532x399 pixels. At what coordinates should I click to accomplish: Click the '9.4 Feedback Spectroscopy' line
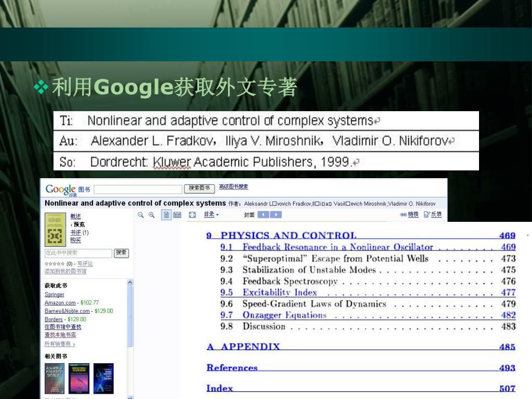[368, 281]
